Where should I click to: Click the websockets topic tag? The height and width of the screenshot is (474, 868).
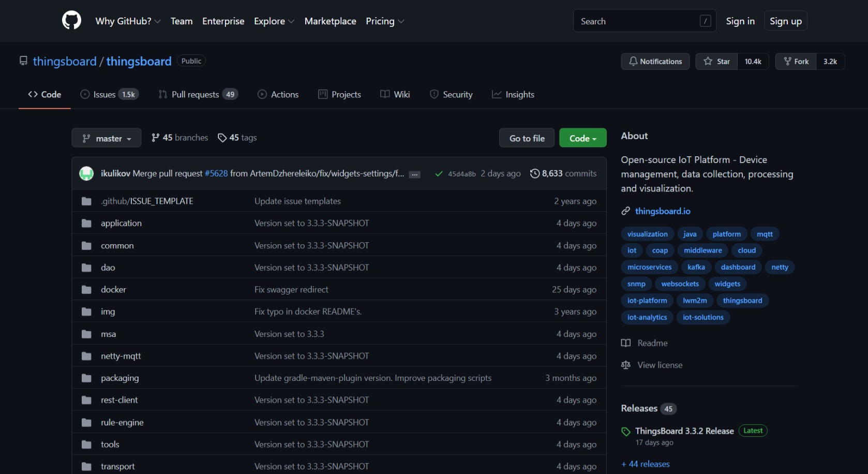[680, 284]
